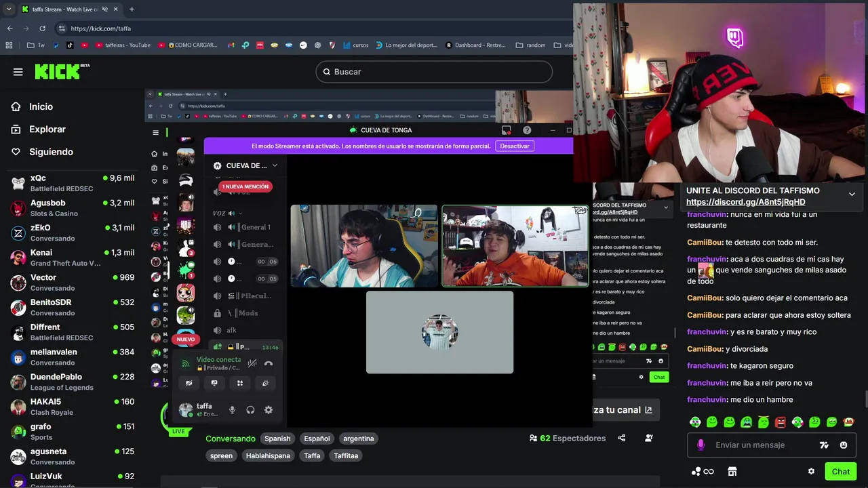Open DuendePablo channel in sidebar
Viewport: 868px width, 488px height.
73,382
